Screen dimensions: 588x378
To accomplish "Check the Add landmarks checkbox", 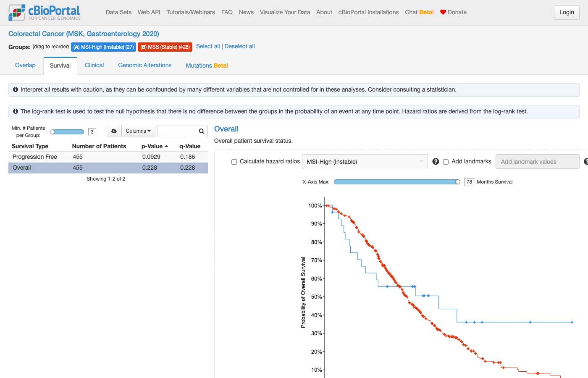I will [x=446, y=162].
